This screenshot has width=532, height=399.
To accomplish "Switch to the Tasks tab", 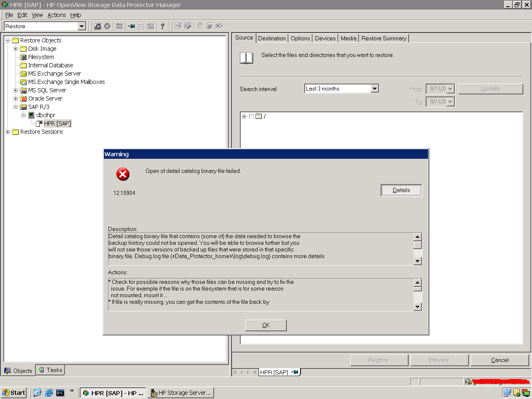I will (x=50, y=370).
